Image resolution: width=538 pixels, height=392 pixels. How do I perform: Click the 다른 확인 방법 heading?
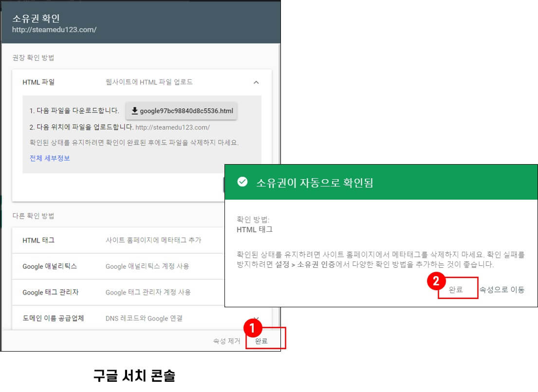pyautogui.click(x=33, y=216)
